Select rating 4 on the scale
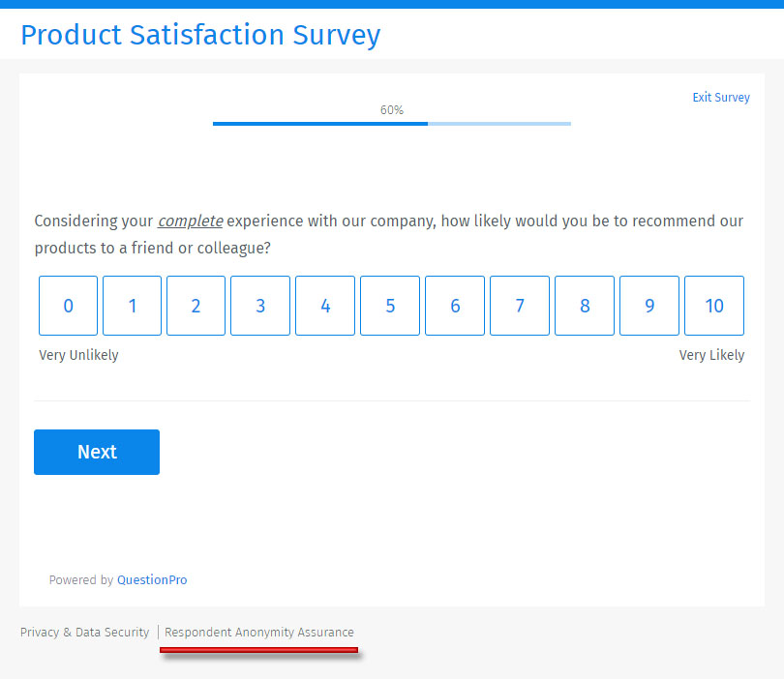Viewport: 784px width, 679px height. [325, 305]
